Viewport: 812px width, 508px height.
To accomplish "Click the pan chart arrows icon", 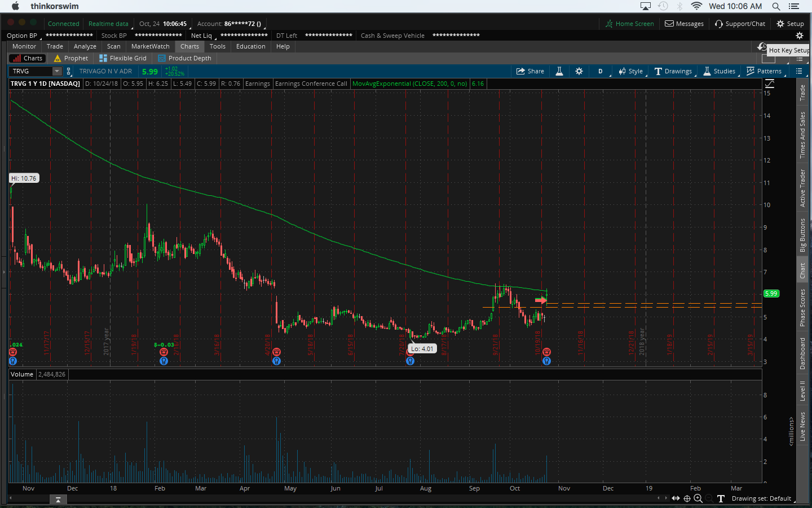I will coord(676,498).
